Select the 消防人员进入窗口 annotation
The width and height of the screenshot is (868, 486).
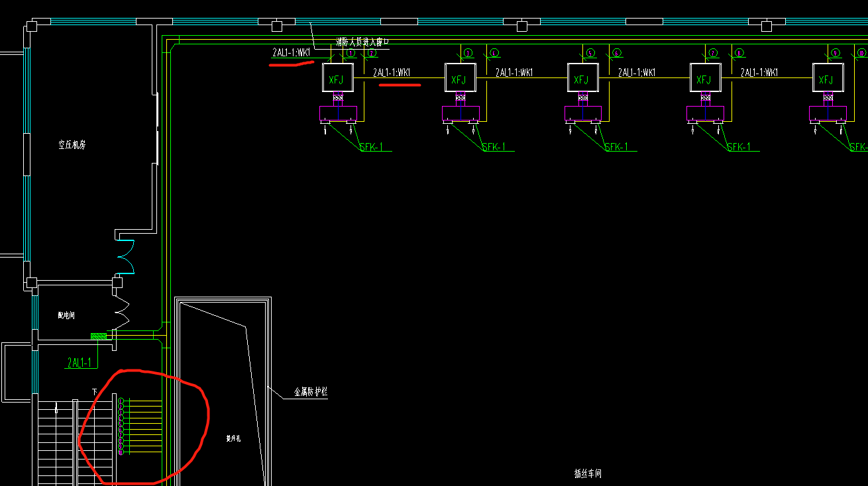click(362, 42)
